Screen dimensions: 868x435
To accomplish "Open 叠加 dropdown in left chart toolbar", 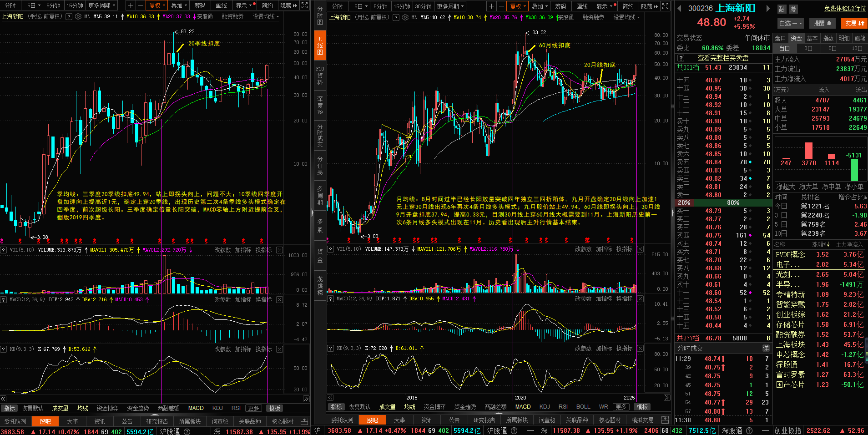I will click(x=179, y=5).
